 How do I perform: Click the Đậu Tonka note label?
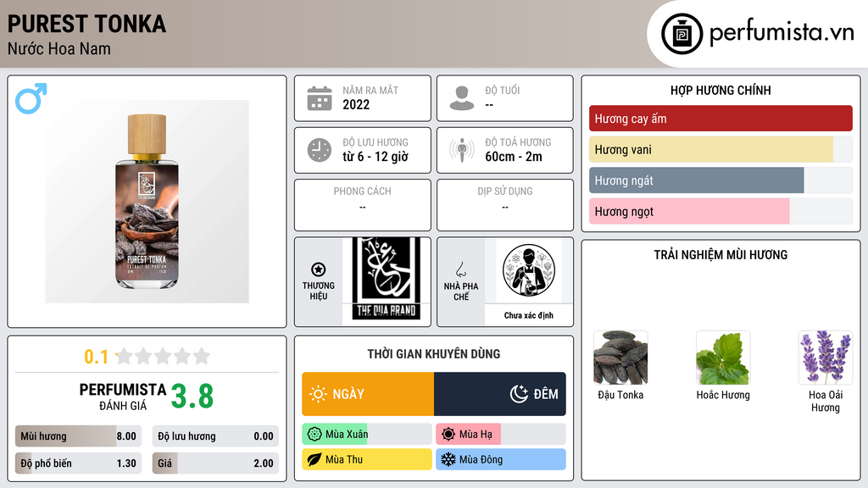[x=620, y=395]
